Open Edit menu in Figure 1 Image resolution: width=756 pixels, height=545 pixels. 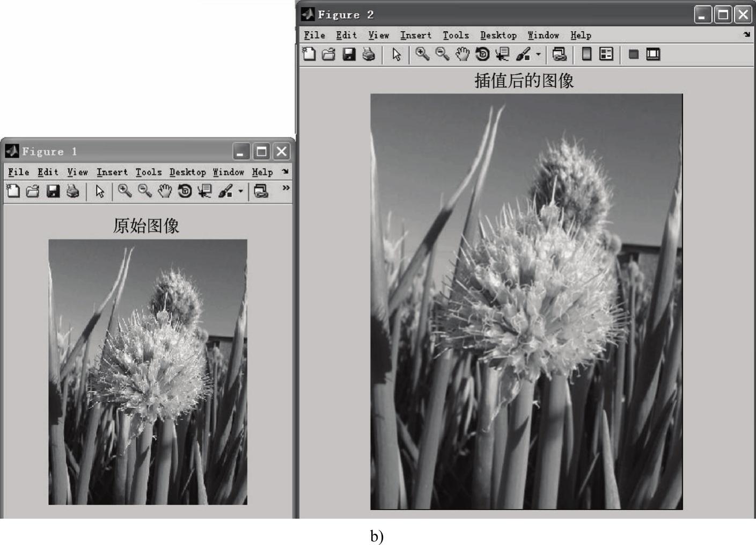48,172
